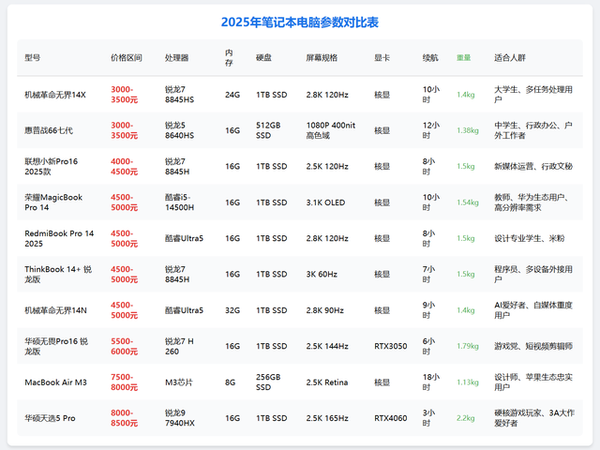Click the 1.13kg weight cell

(x=468, y=382)
